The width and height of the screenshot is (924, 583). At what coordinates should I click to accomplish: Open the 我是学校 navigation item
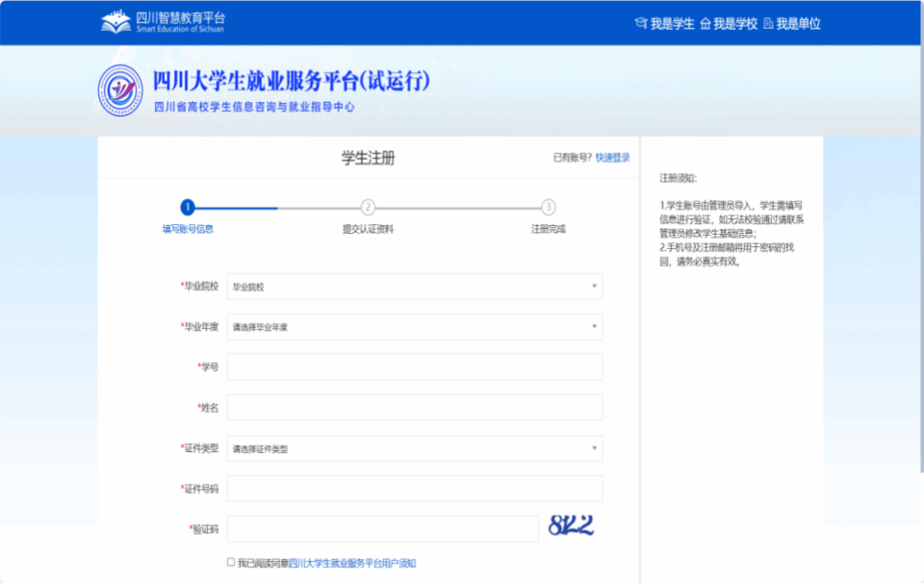tap(734, 23)
